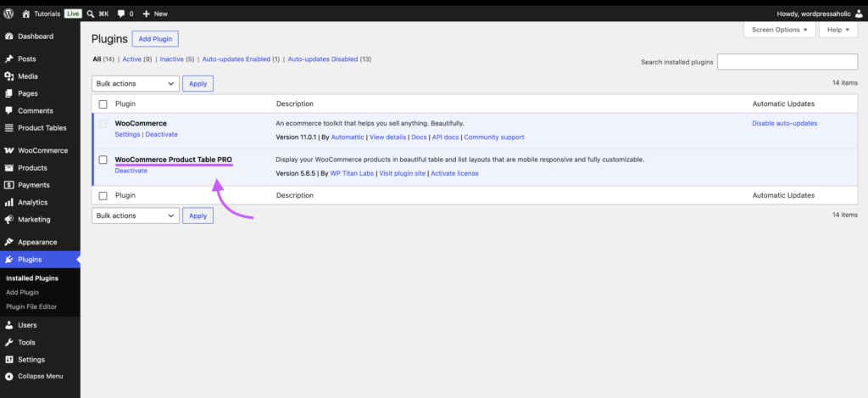868x398 pixels.
Task: Sort by the top Plugin column header
Action: 125,104
